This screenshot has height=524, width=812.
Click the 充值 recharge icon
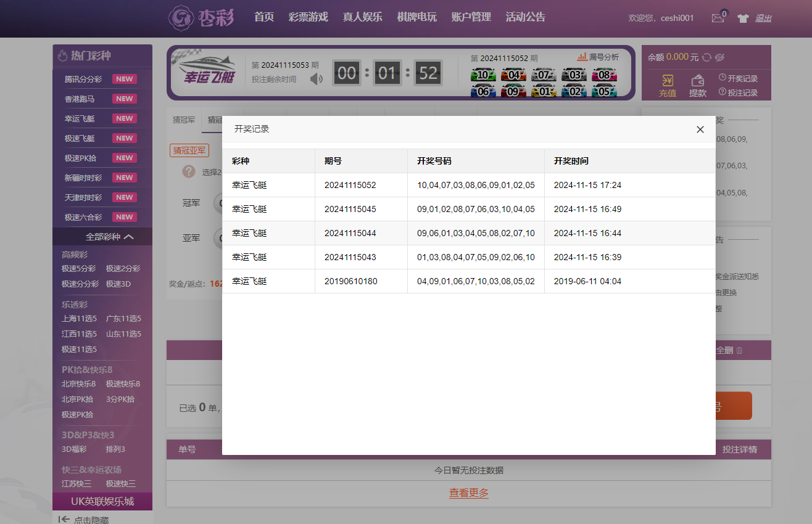667,81
